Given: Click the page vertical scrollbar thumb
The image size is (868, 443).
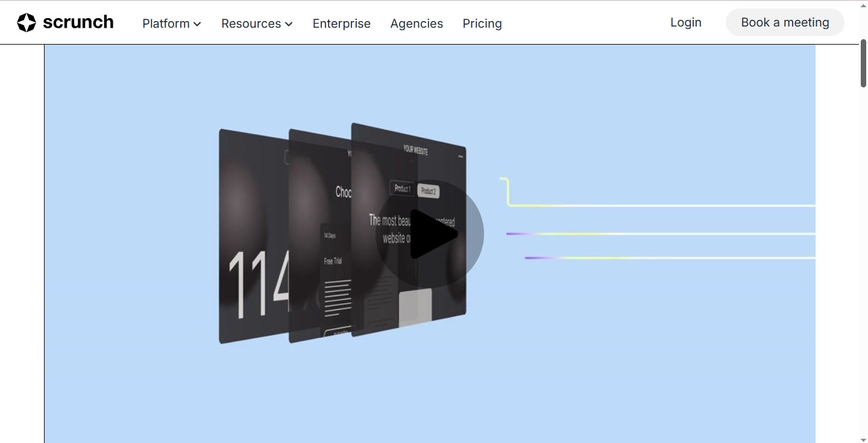Looking at the screenshot, I should coord(863,64).
